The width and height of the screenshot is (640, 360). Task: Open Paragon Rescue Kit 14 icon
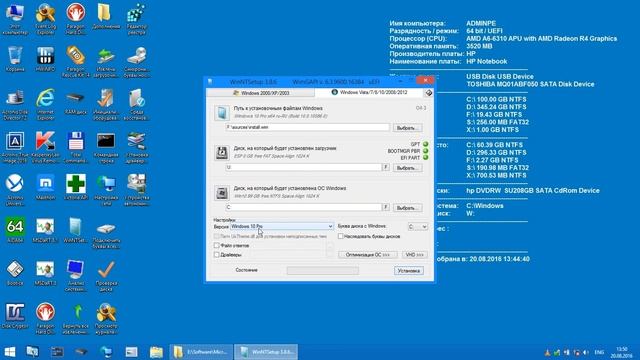click(76, 62)
